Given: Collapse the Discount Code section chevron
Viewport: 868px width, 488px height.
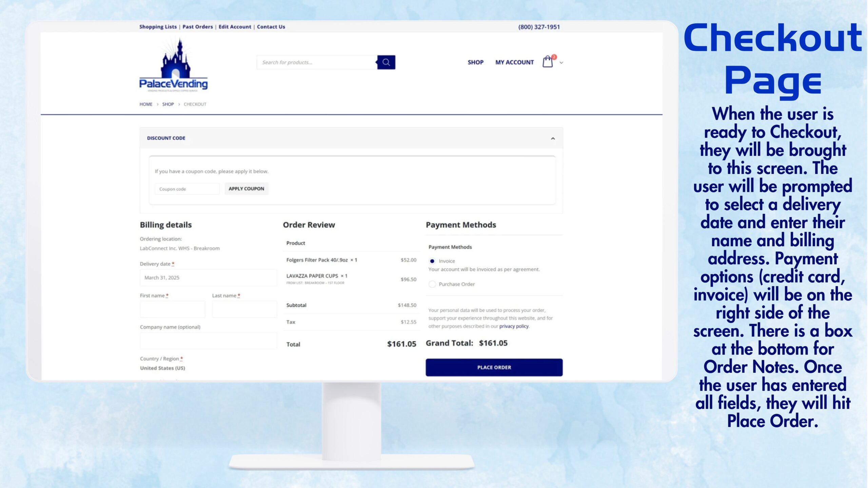Looking at the screenshot, I should point(553,138).
